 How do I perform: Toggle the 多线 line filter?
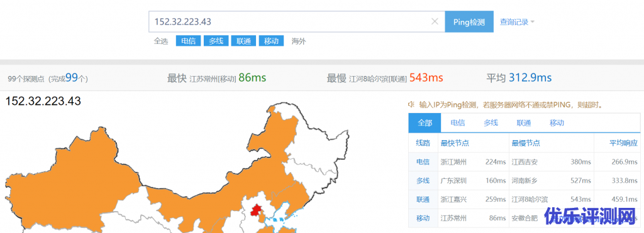click(216, 41)
